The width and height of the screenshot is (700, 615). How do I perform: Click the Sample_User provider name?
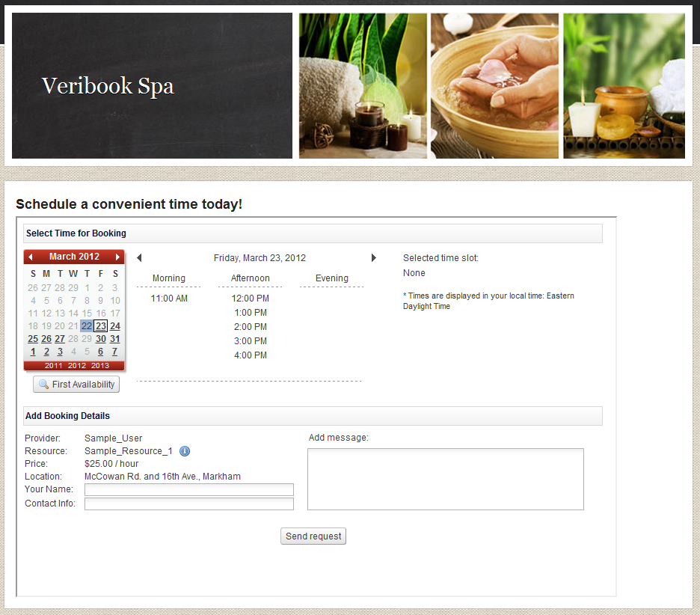(114, 438)
